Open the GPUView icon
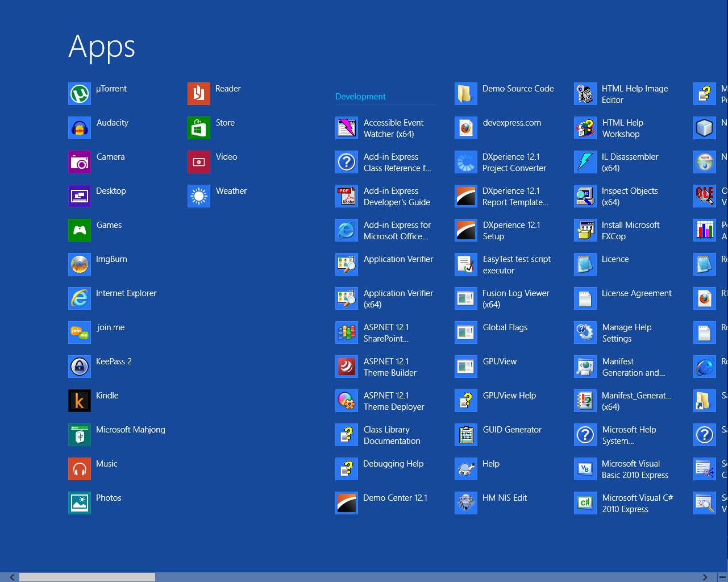Image resolution: width=728 pixels, height=582 pixels. 466,367
